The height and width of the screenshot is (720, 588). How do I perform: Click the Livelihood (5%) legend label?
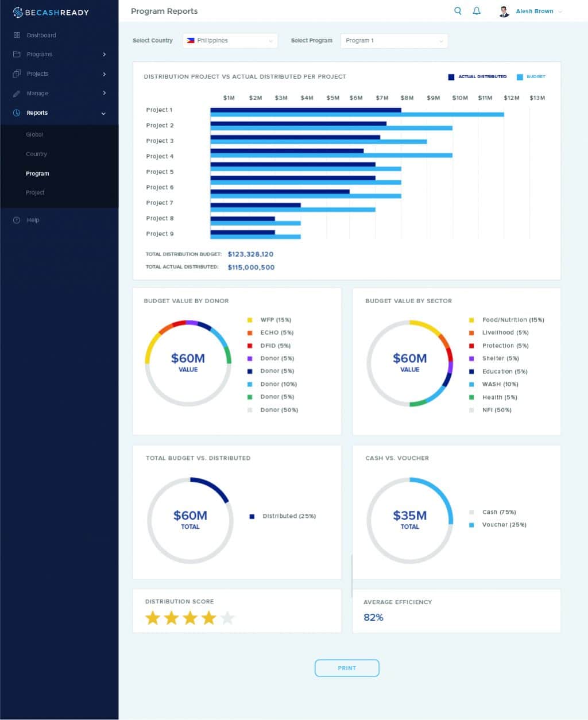(x=505, y=332)
